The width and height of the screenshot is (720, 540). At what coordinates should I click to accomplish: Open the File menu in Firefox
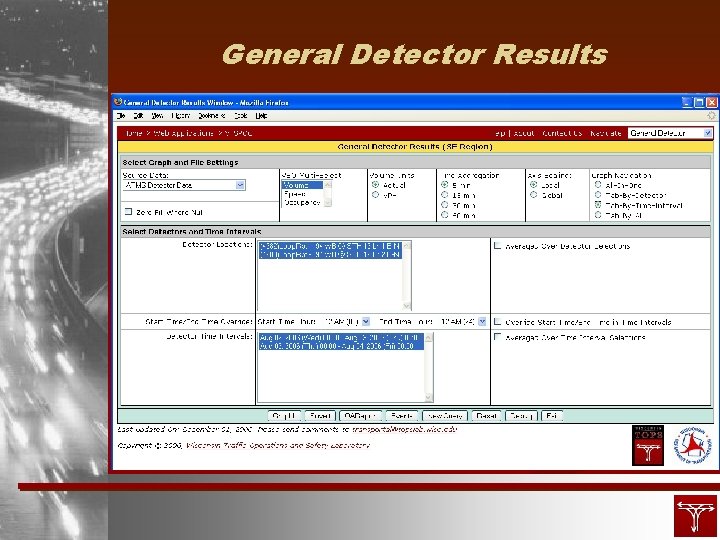click(121, 116)
